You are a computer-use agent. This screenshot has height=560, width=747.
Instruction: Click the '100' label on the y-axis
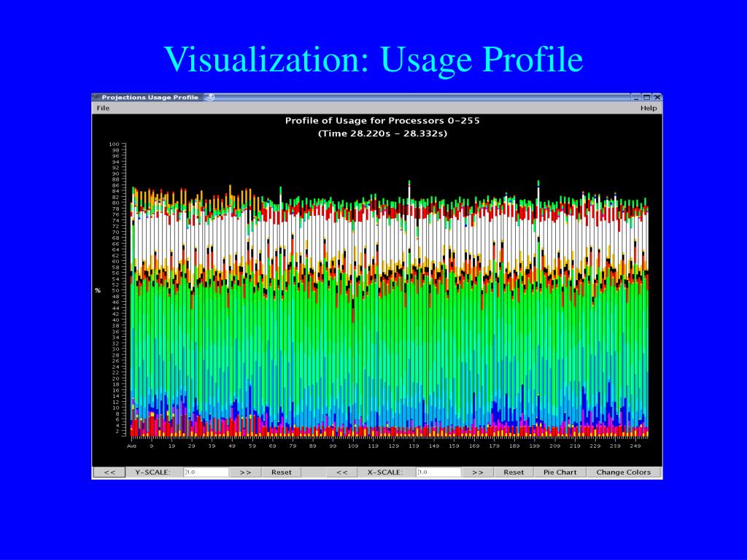point(114,144)
